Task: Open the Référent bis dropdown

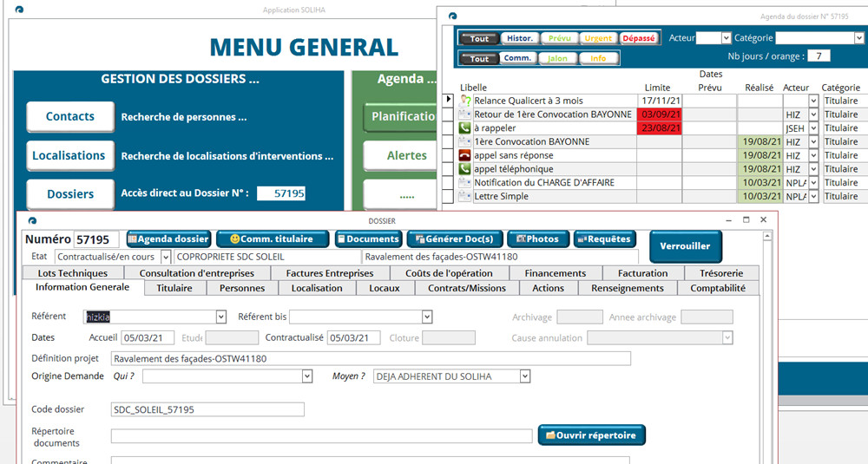Action: click(427, 317)
